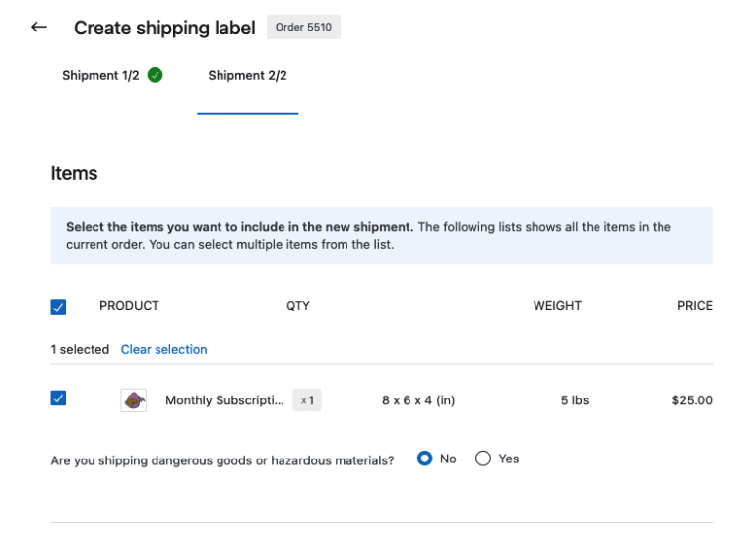This screenshot has height=551, width=756.
Task: Click the WEIGHT column header
Action: (557, 306)
